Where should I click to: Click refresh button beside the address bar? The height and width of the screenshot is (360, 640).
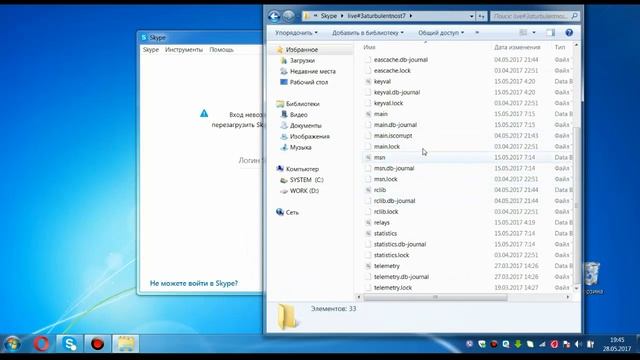(482, 16)
